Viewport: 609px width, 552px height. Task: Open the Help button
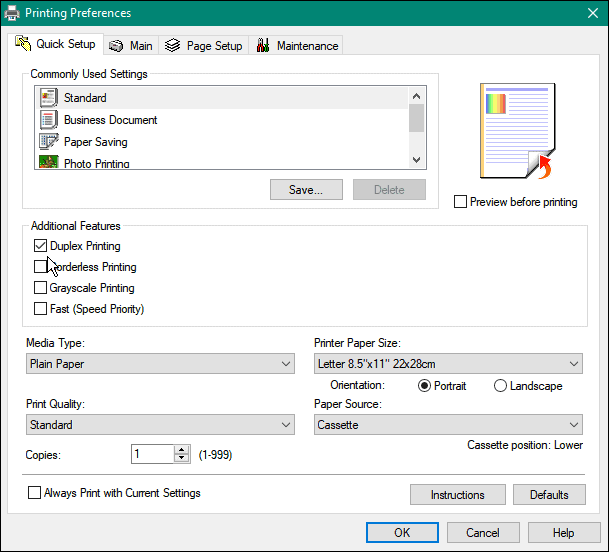coord(564,532)
